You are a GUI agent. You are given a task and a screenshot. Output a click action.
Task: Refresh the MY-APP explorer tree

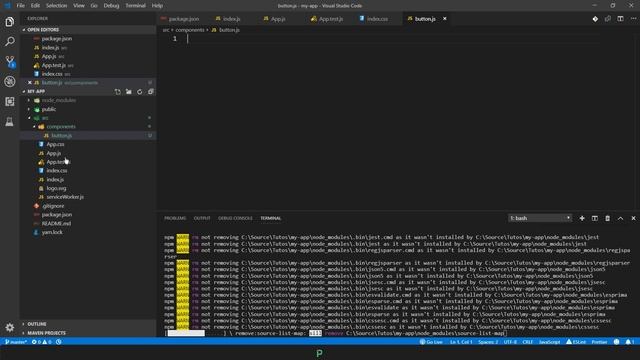(140, 92)
